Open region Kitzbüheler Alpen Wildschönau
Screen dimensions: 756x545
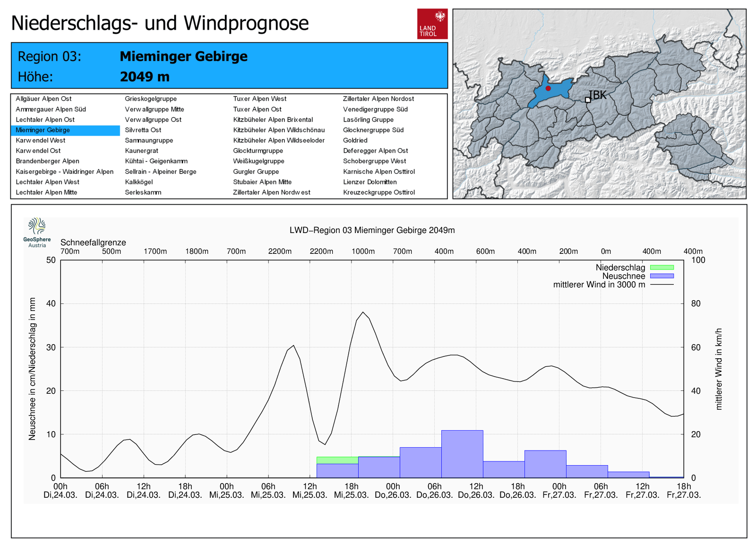[x=279, y=130]
